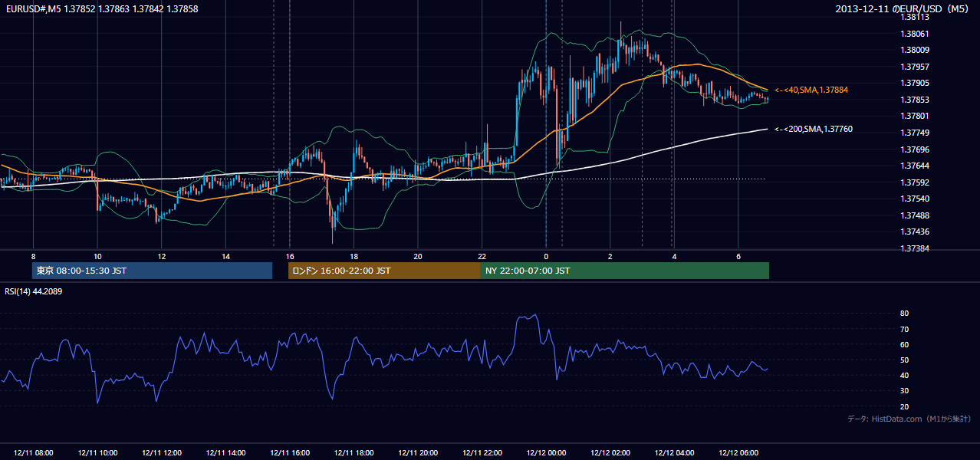Select the 東京 08:00-15:30 JST session bar
Screen dimensions: 980x460
coord(152,271)
